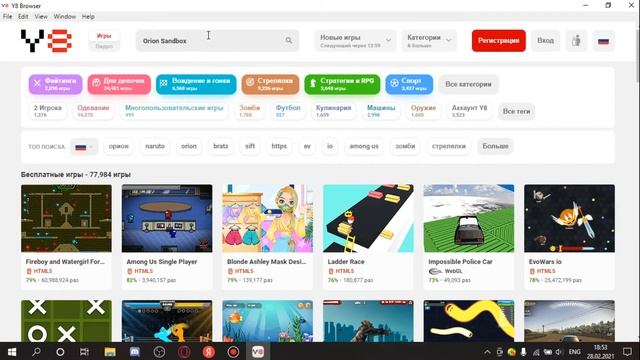Image resolution: width=640 pixels, height=360 pixels.
Task: Open Task View in taskbar
Action: 84,351
